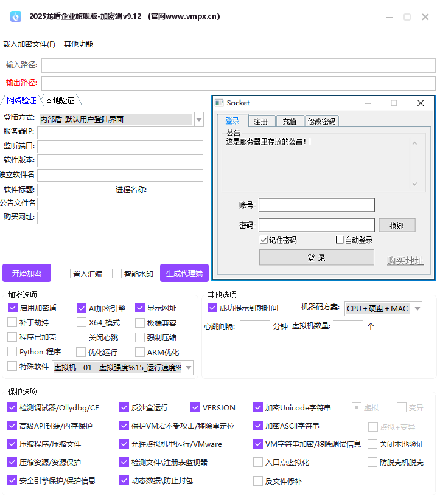Expand the 虚拟机 strength dropdown arrow

[x=189, y=367]
